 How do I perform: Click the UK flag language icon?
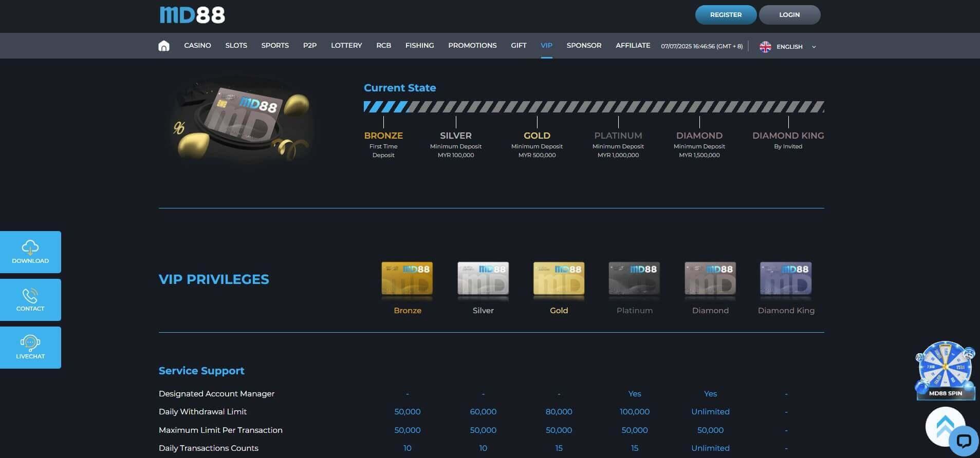click(765, 47)
